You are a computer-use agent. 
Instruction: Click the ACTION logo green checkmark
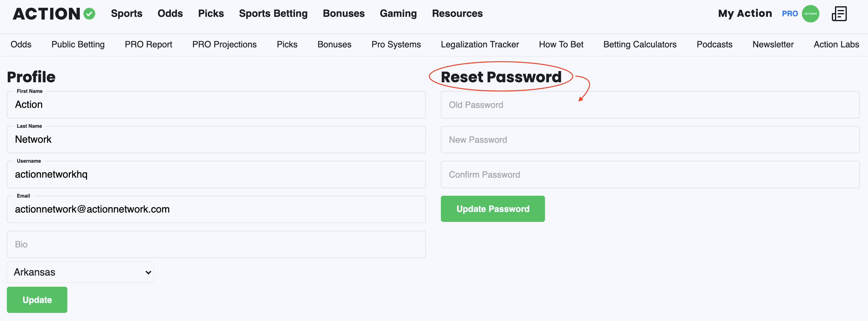(89, 14)
